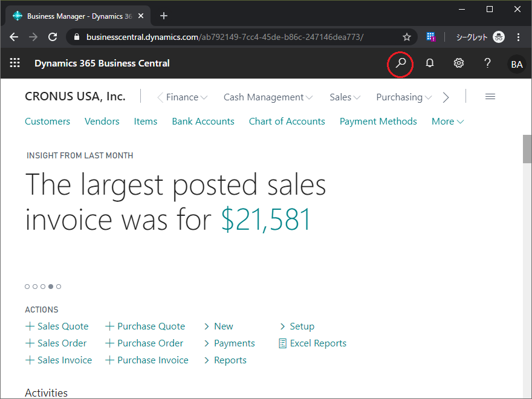Click the browser forward arrow
Screen dimensions: 532x399
point(33,37)
